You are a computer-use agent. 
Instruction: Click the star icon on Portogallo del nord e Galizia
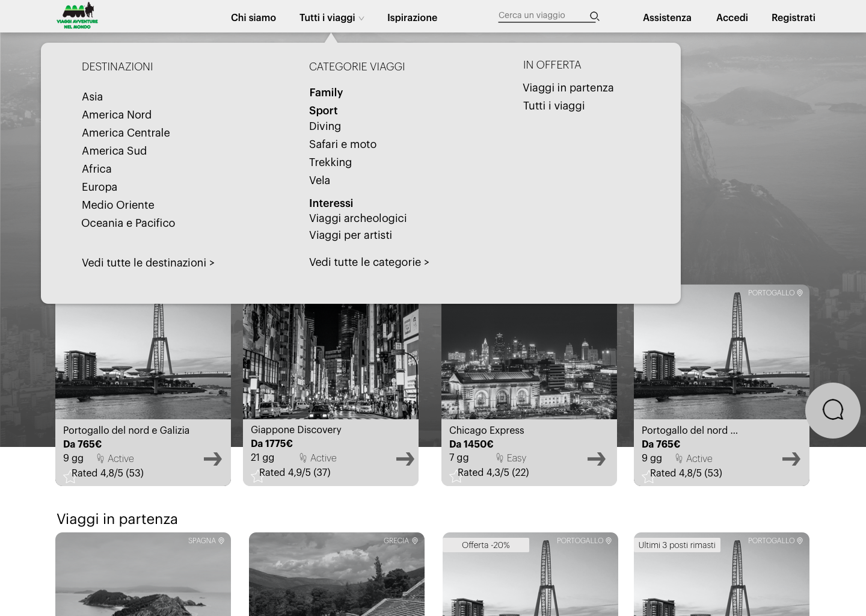(69, 476)
